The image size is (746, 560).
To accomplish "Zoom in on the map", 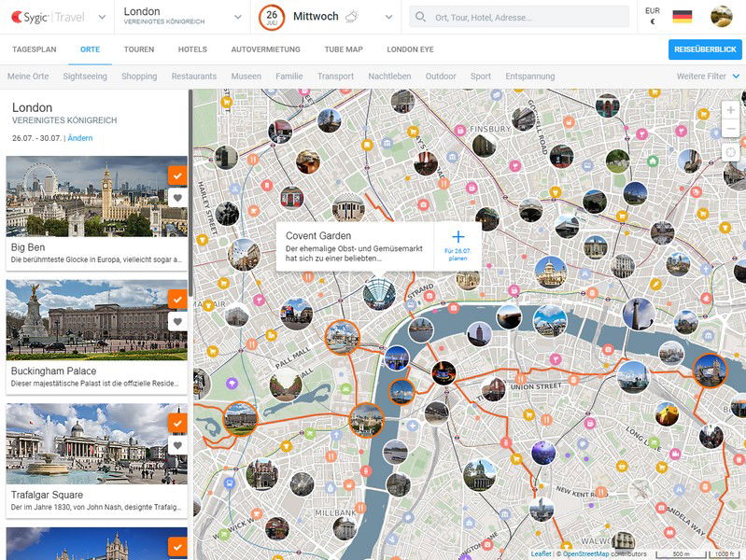I will click(x=730, y=110).
